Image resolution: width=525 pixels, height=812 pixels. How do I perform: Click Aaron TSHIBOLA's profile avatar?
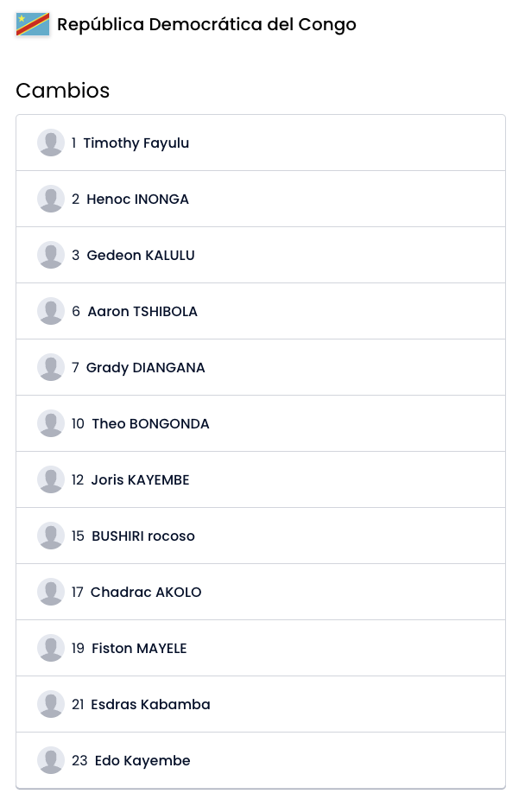click(x=51, y=311)
